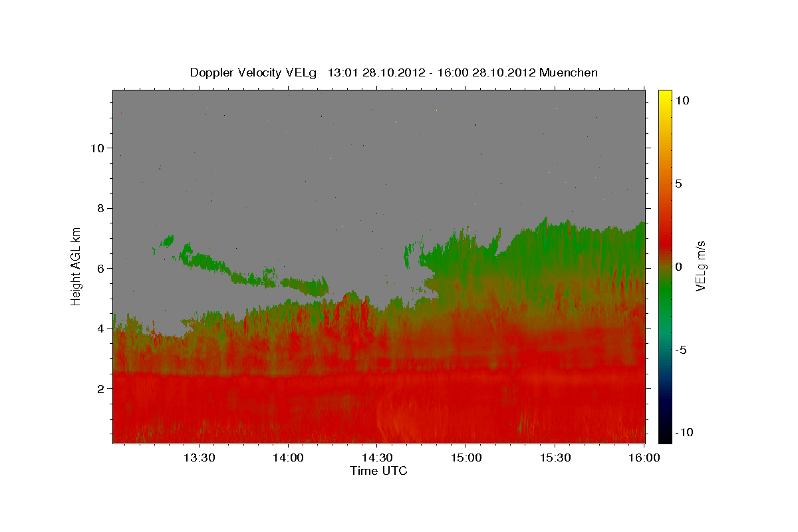Click the plot title 'Doppler Velocity VELg'
The height and width of the screenshot is (532, 798).
253,72
